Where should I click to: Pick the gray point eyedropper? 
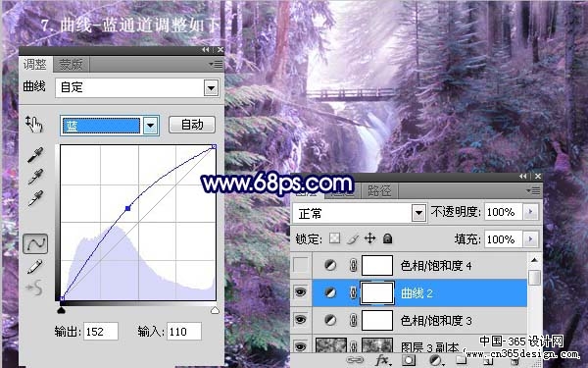coord(35,177)
